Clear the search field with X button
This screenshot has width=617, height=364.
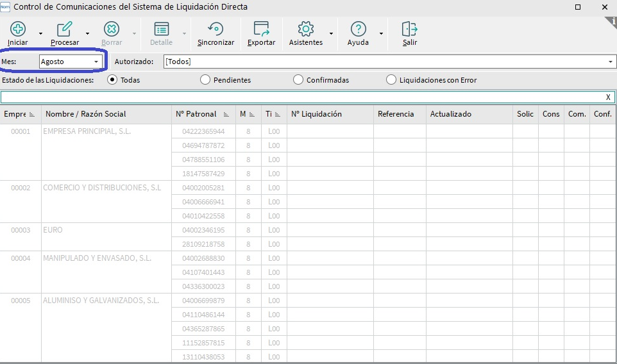pyautogui.click(x=608, y=97)
